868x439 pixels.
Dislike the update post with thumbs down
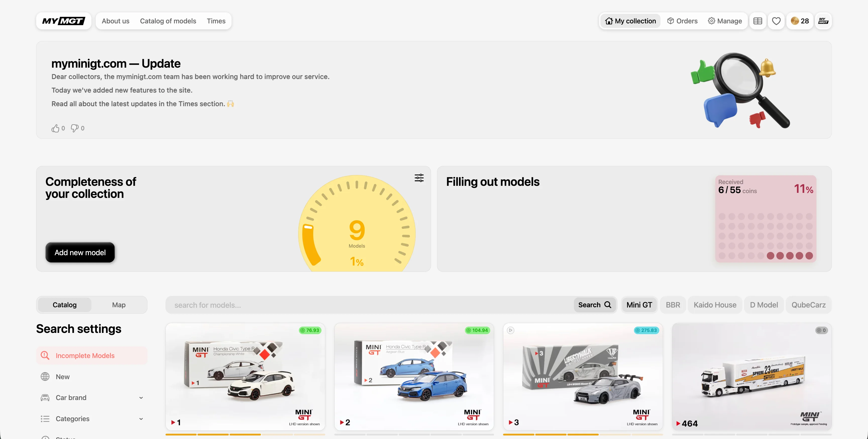[78, 128]
